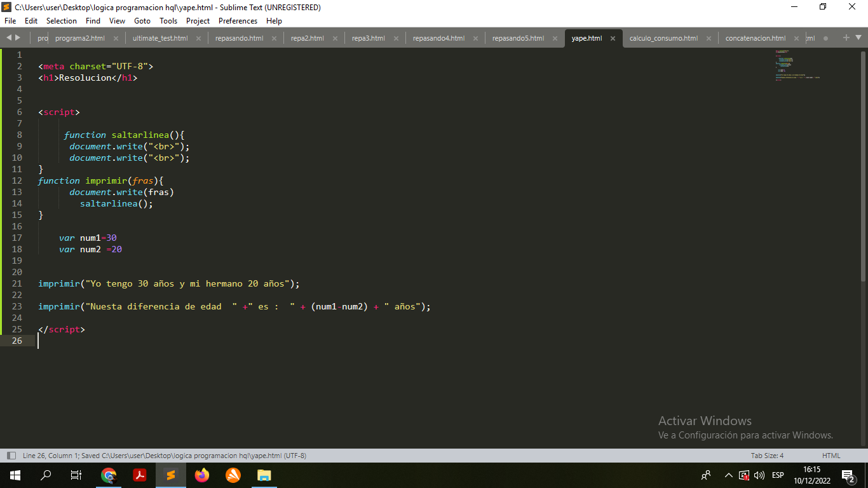The height and width of the screenshot is (488, 868).
Task: Place cursor on line 23 imprimir call
Action: (234, 306)
